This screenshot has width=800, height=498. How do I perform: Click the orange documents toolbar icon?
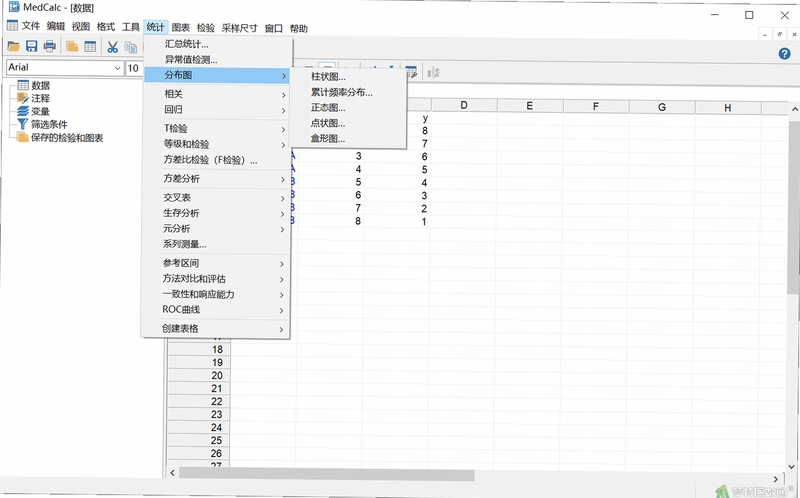[x=72, y=47]
